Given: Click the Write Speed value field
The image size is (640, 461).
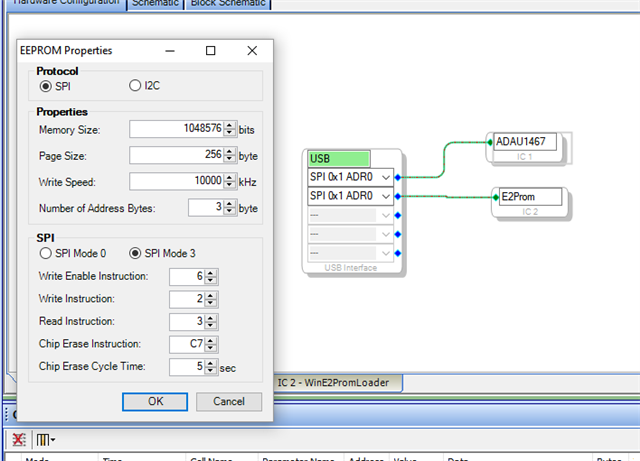Looking at the screenshot, I should tap(176, 181).
